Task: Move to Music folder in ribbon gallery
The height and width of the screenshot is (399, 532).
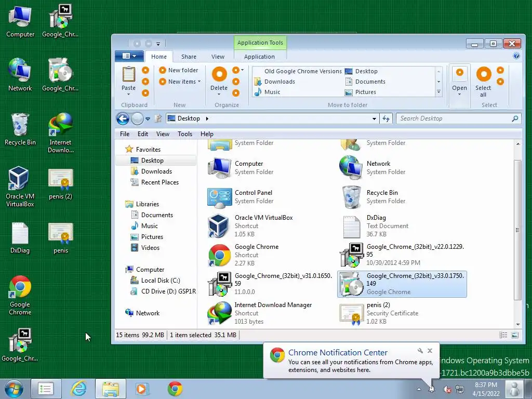Action: coord(268,92)
